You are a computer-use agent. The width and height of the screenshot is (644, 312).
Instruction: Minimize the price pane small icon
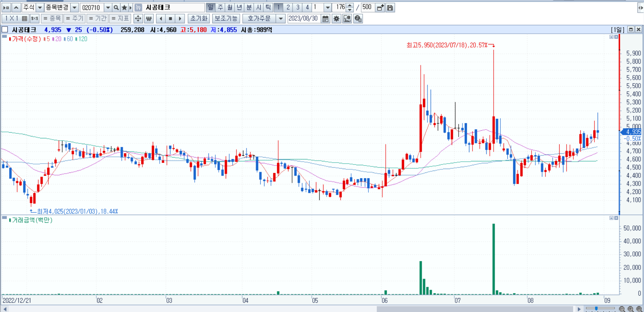click(x=611, y=37)
